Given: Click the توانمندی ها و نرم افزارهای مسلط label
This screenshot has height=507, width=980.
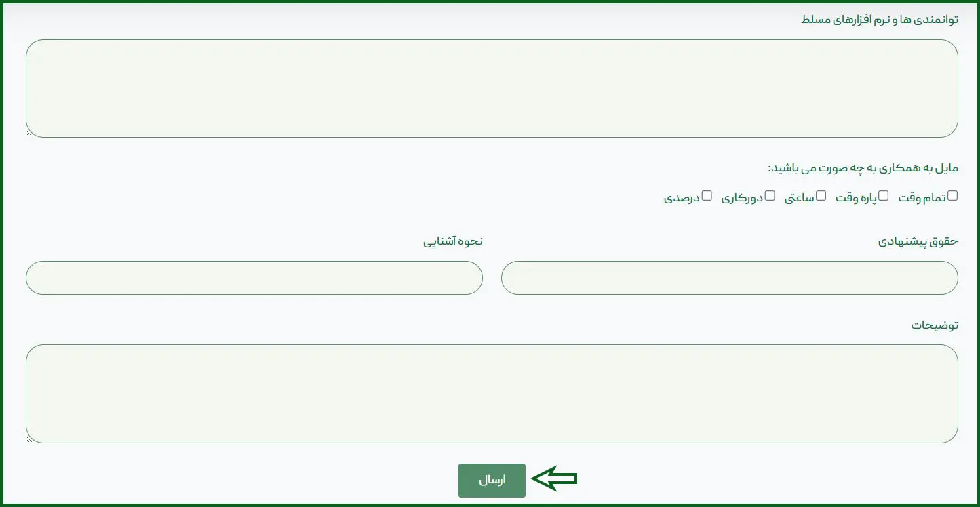Looking at the screenshot, I should [879, 20].
